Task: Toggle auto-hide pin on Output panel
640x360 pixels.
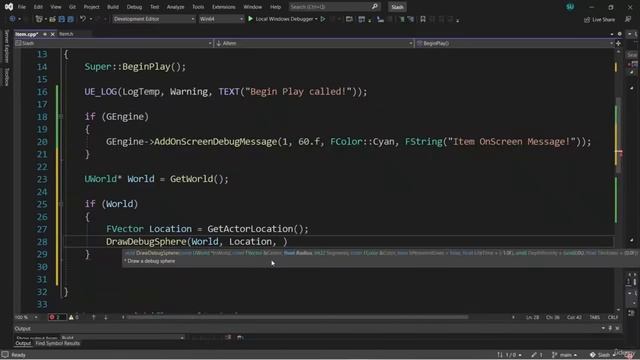Action: 610,328
